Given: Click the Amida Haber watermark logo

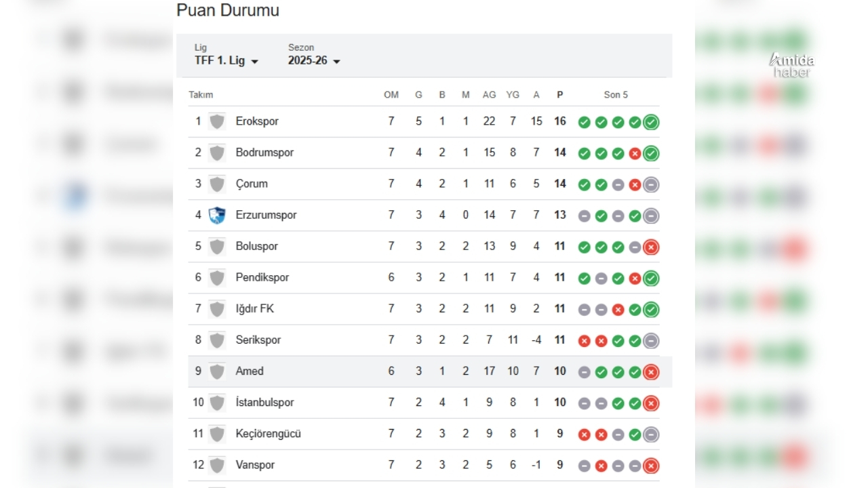Looking at the screenshot, I should tap(791, 65).
